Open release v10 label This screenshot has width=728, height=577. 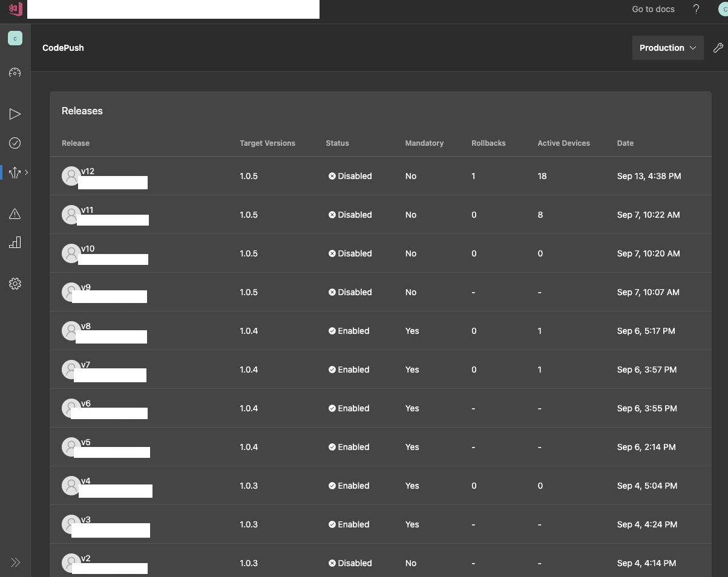(x=88, y=249)
